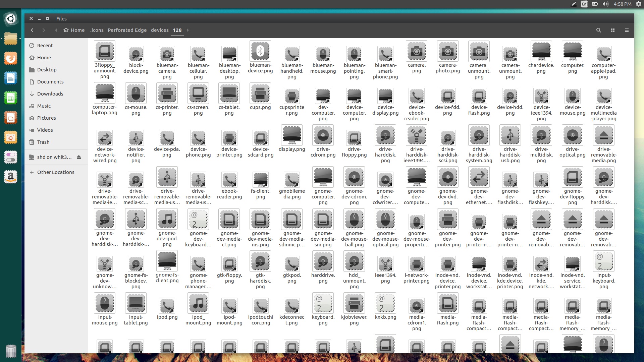Expand Other Locations in the sidebar
Viewport: 644px width, 362px height.
pyautogui.click(x=56, y=172)
